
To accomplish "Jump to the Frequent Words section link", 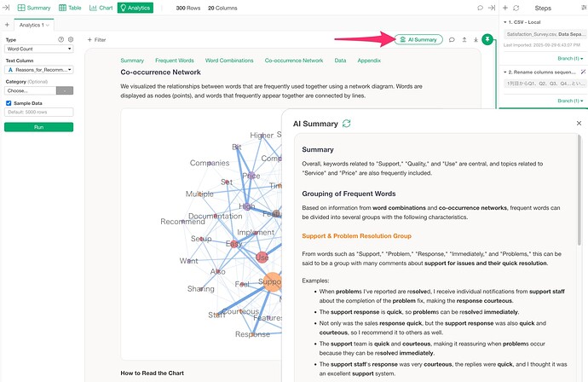I will point(174,61).
